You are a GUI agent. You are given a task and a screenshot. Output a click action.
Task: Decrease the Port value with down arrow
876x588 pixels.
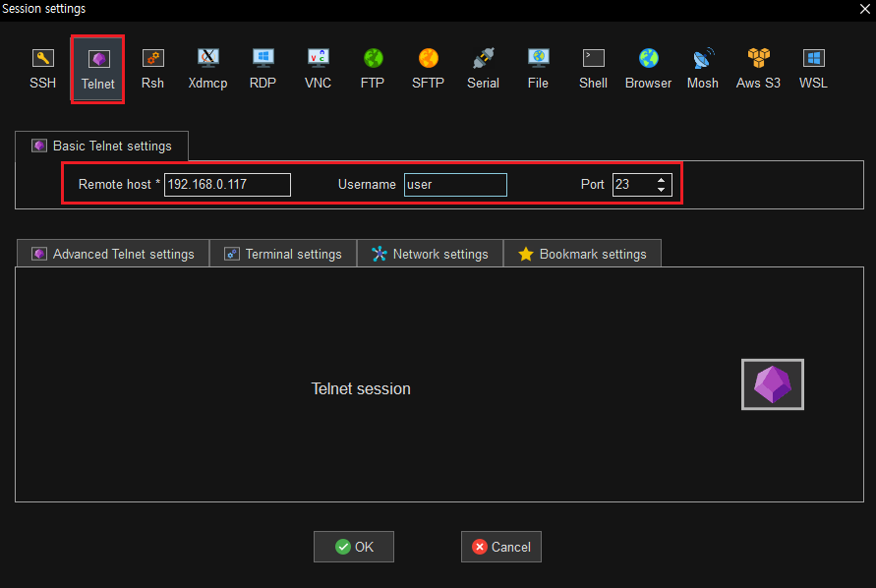pos(662,190)
